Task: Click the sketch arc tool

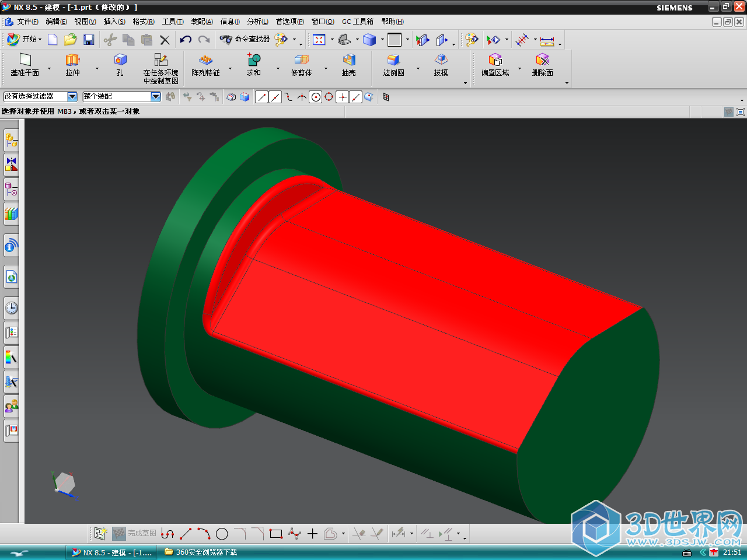Action: (204, 534)
